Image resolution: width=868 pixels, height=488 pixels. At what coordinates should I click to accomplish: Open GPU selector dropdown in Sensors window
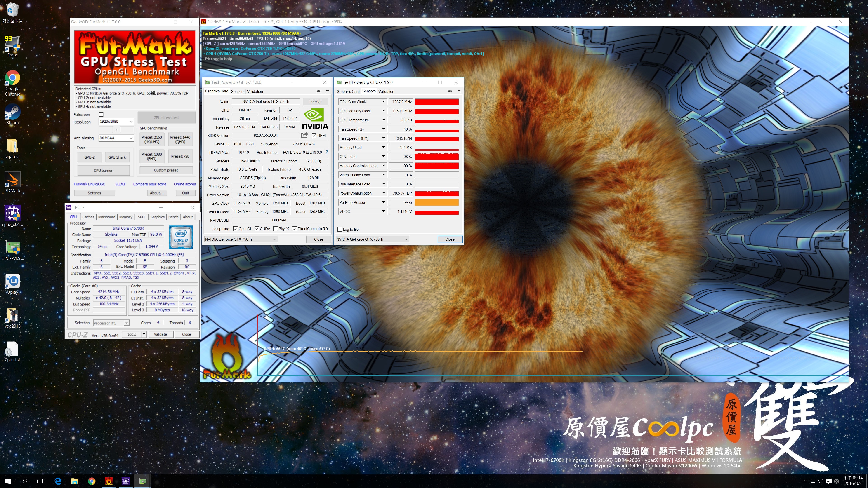click(x=372, y=239)
